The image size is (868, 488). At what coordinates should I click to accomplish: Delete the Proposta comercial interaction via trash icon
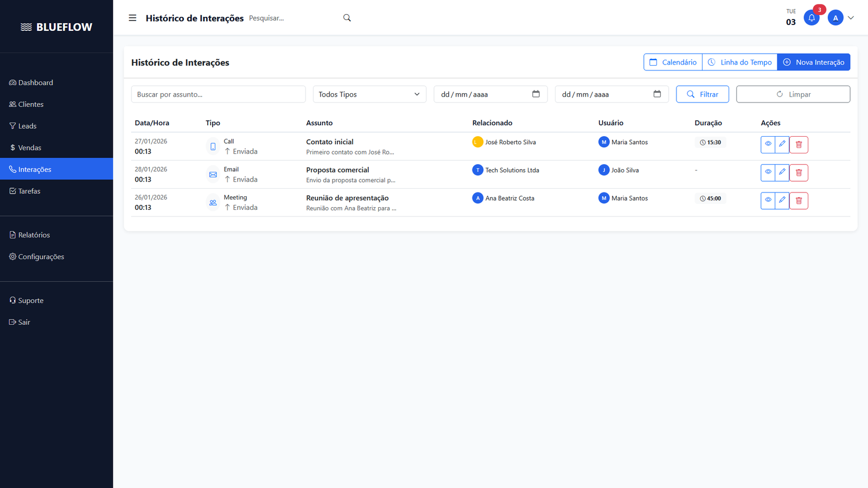[x=799, y=172]
